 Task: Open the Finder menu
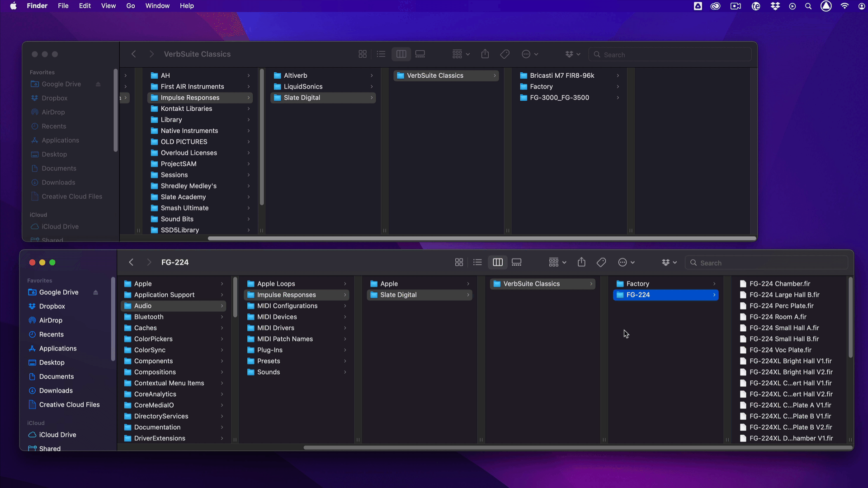[37, 6]
